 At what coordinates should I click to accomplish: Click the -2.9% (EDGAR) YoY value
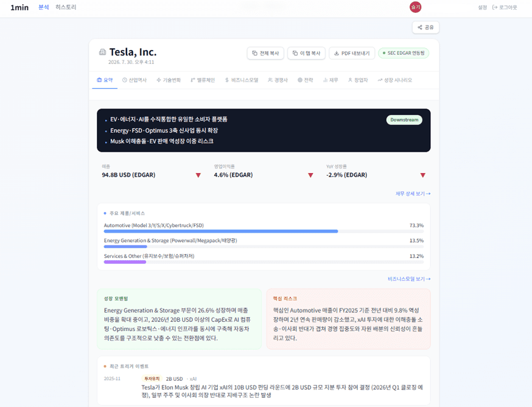[347, 175]
